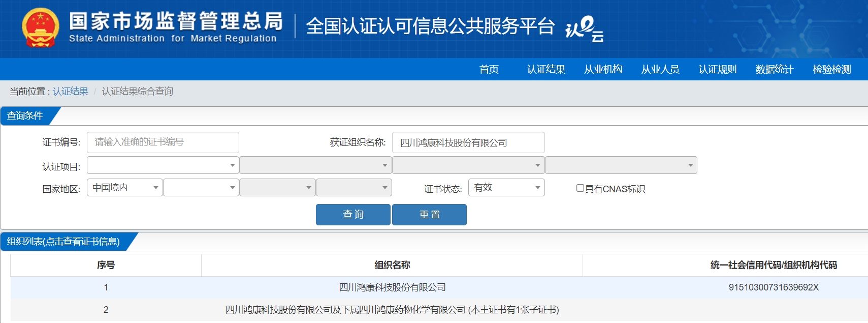Select the 组织列表 panel header tab

[63, 242]
